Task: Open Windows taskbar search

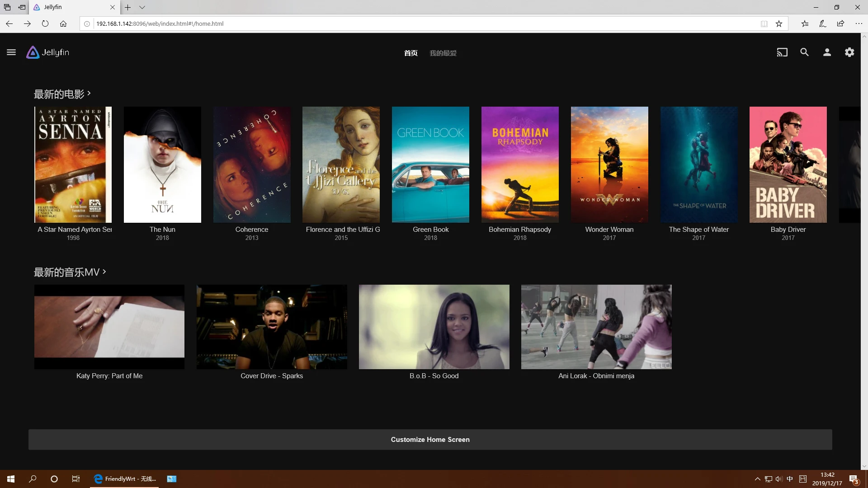Action: (33, 479)
